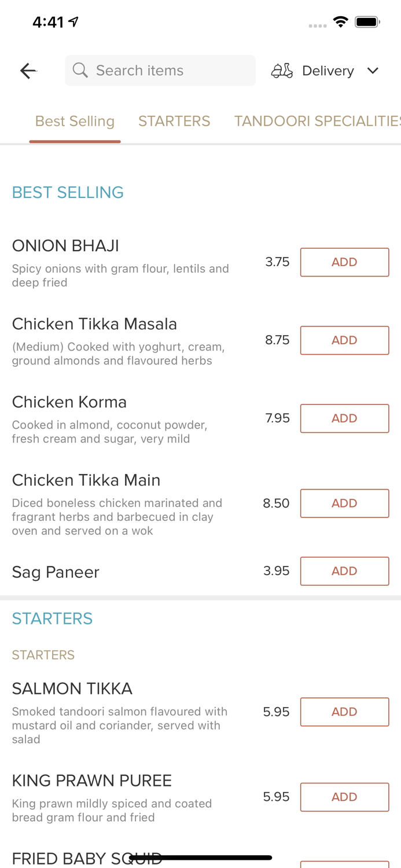Tap the location arrow beside the clock
Viewport: 401px width, 868px height.
73,22
